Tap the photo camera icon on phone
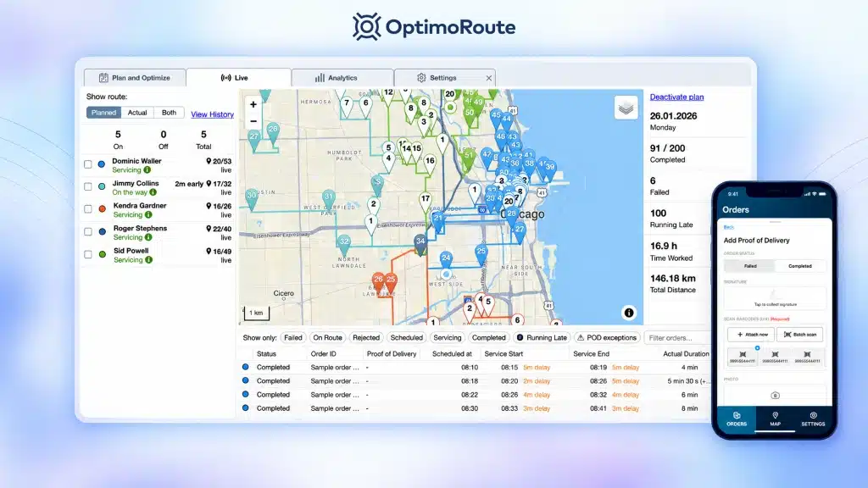 tap(775, 395)
